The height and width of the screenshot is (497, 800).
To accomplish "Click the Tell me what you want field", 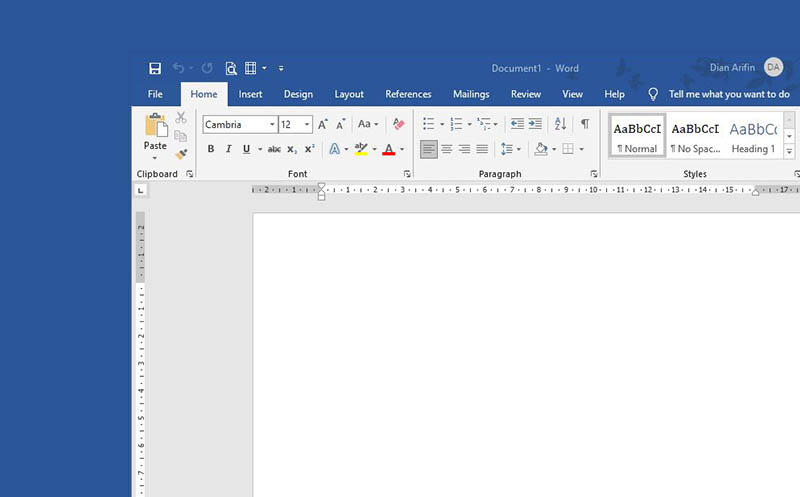I will 729,94.
